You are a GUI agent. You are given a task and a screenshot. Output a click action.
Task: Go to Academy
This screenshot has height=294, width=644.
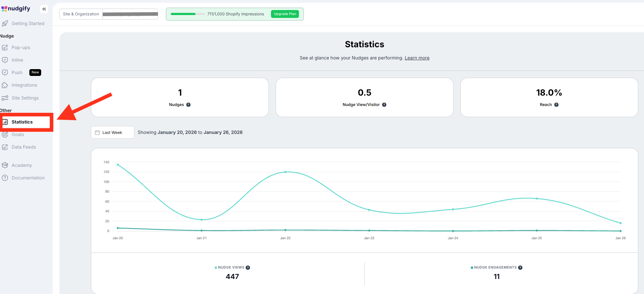[22, 165]
